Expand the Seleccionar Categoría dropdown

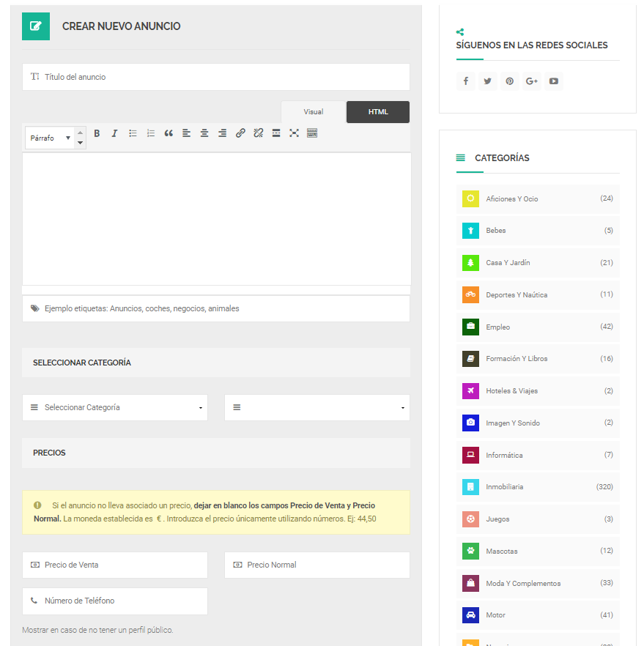coord(115,408)
